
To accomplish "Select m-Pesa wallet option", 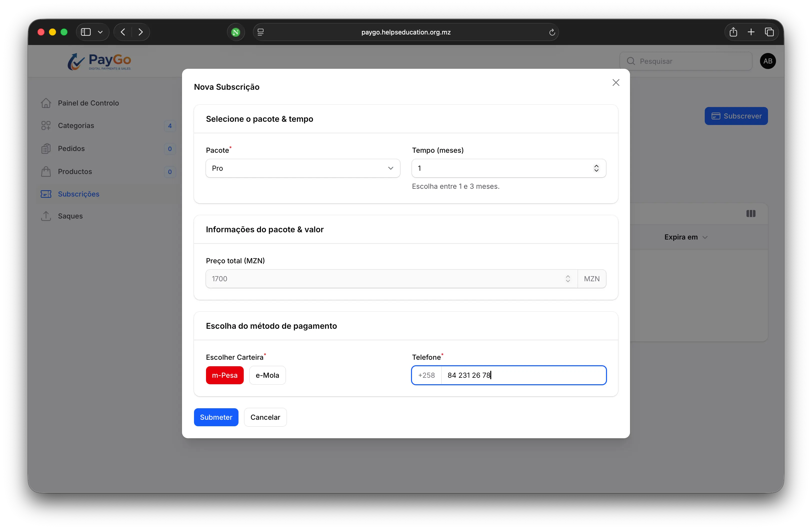I will (224, 375).
